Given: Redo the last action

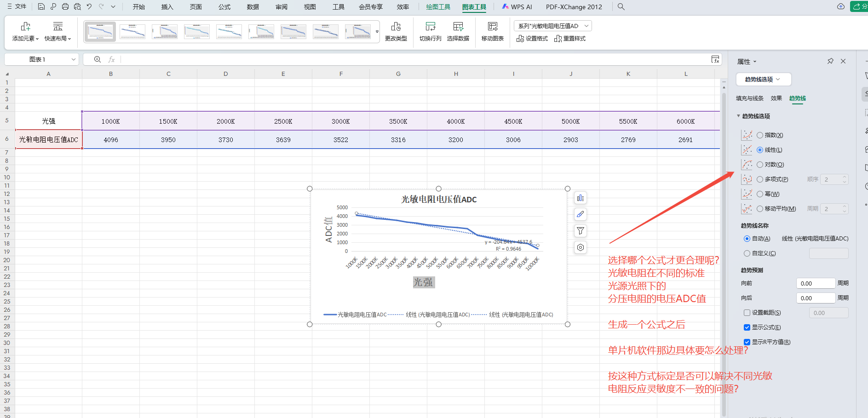Looking at the screenshot, I should coord(101,6).
